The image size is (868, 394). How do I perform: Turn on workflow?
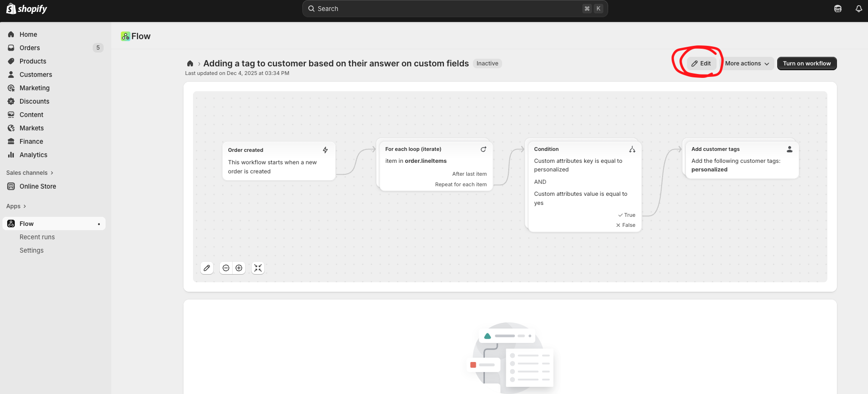click(806, 64)
